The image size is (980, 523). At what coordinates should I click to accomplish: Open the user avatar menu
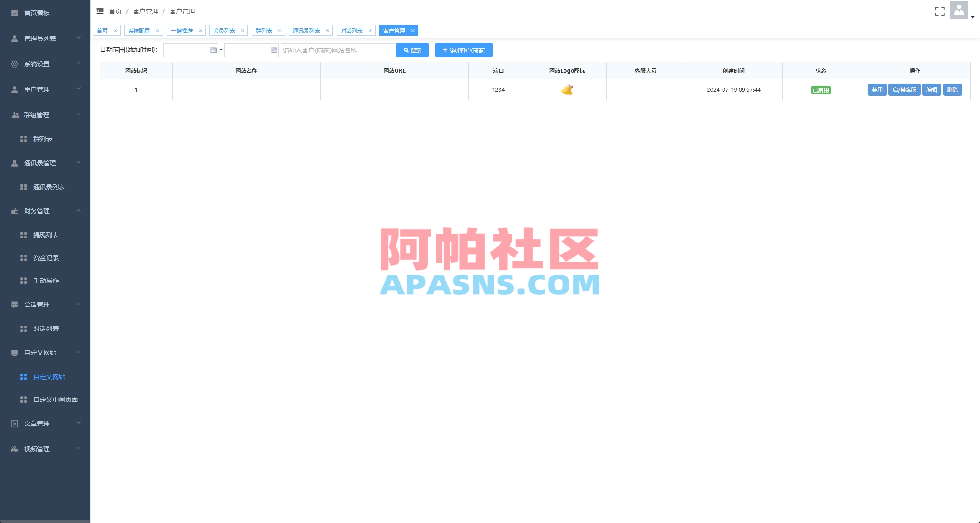959,11
